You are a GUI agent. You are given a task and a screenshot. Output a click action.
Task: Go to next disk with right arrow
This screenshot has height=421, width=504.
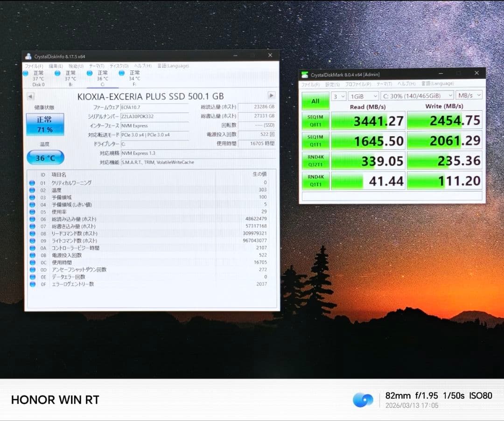(x=271, y=95)
